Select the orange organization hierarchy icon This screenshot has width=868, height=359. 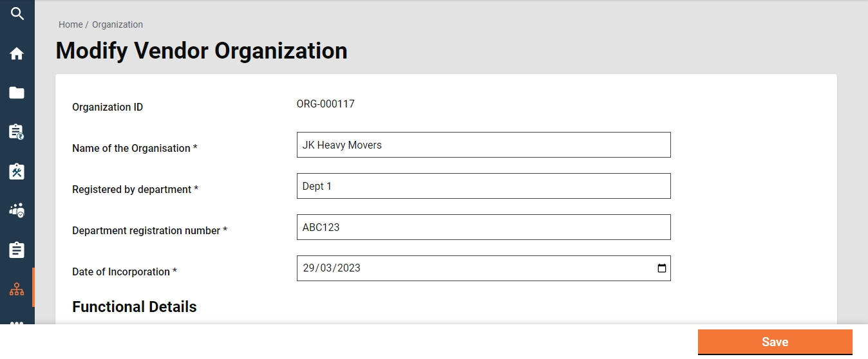point(17,289)
